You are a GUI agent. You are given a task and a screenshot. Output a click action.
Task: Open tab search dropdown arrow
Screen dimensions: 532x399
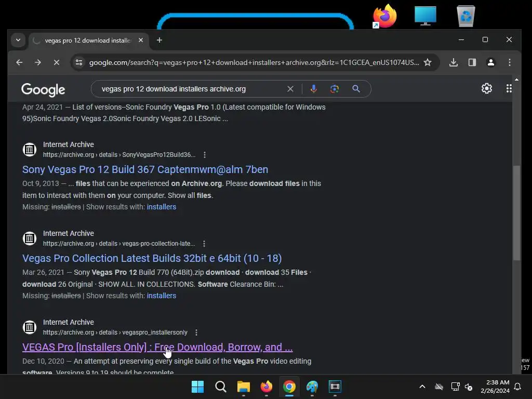tap(18, 40)
